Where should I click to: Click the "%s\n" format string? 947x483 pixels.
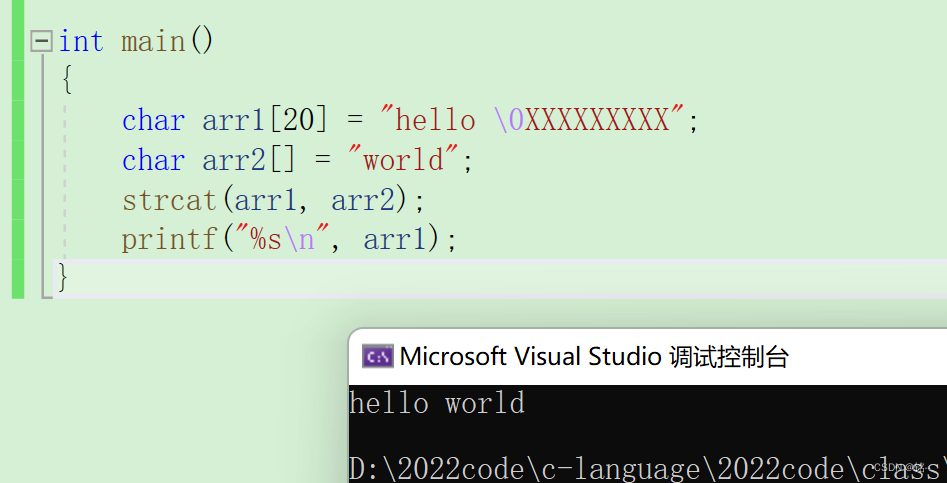click(x=282, y=238)
